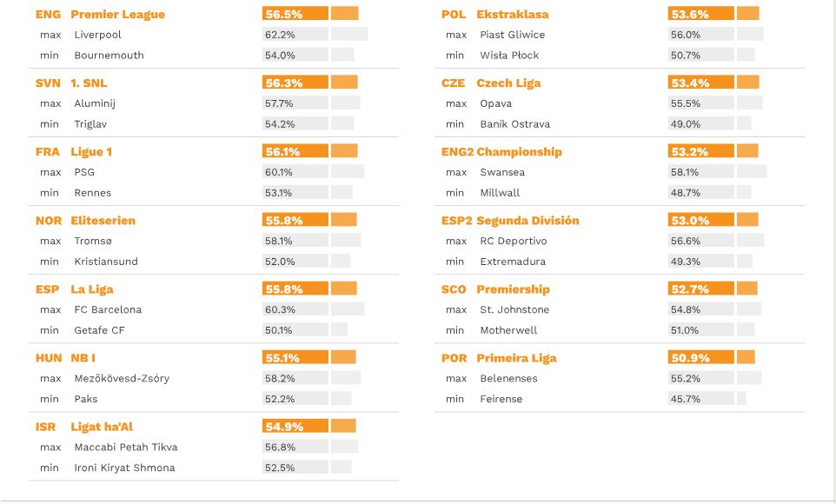
Task: Select the 62.2% Liverpool bar
Action: click(x=315, y=35)
